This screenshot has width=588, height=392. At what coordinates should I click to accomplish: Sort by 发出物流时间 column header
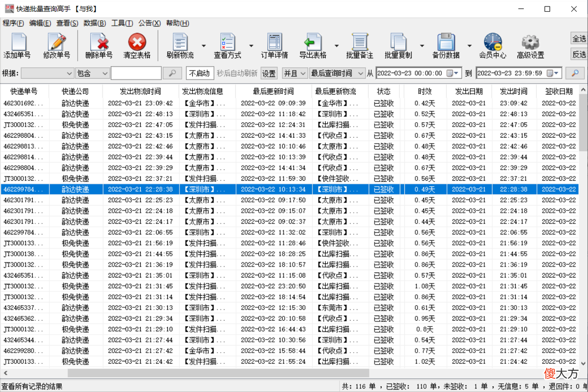tap(140, 91)
